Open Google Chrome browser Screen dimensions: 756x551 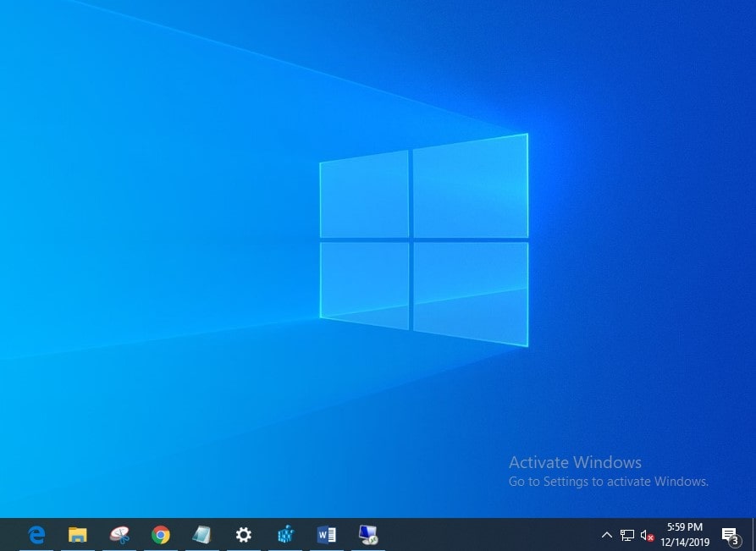tap(160, 535)
